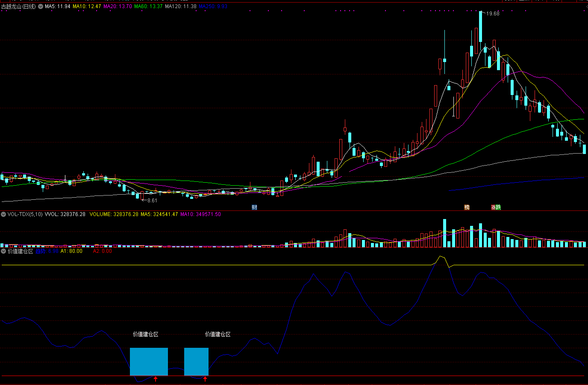
Task: Click the A1: 80.00 value
Action: click(71, 252)
